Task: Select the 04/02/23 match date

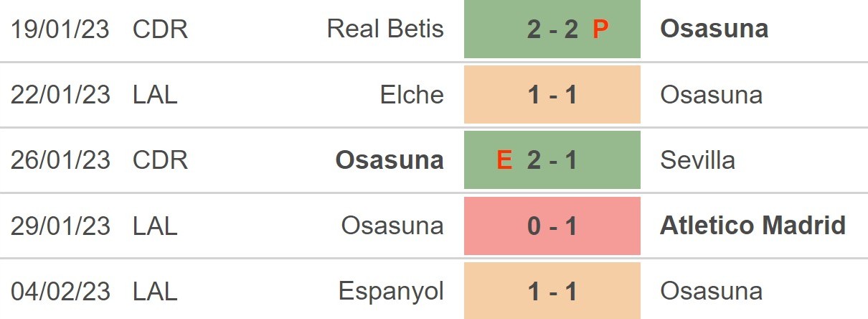Action: tap(61, 291)
